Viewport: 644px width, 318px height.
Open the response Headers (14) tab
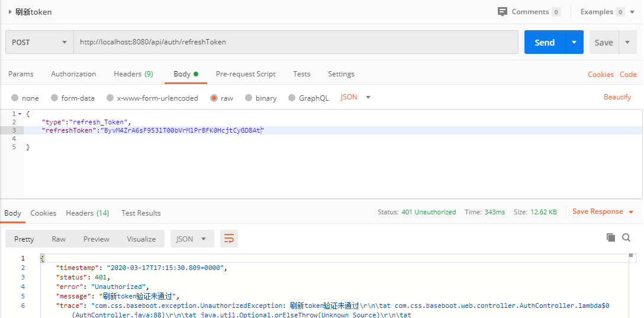click(88, 213)
